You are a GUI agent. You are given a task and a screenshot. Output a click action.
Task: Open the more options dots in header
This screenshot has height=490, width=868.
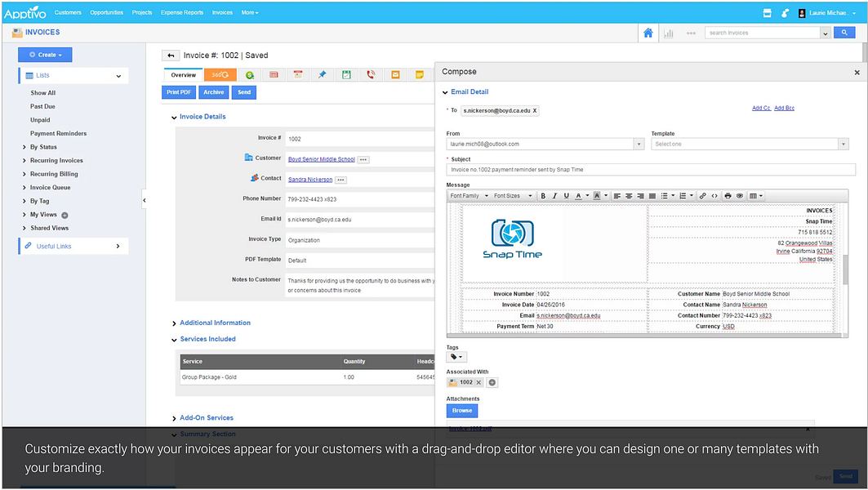click(691, 33)
